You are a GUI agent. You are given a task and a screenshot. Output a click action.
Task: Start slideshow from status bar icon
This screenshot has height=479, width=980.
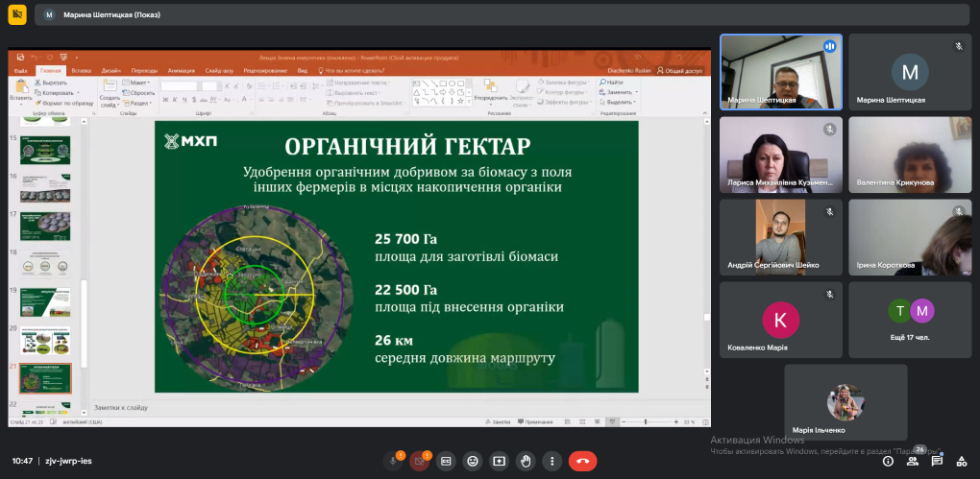614,422
